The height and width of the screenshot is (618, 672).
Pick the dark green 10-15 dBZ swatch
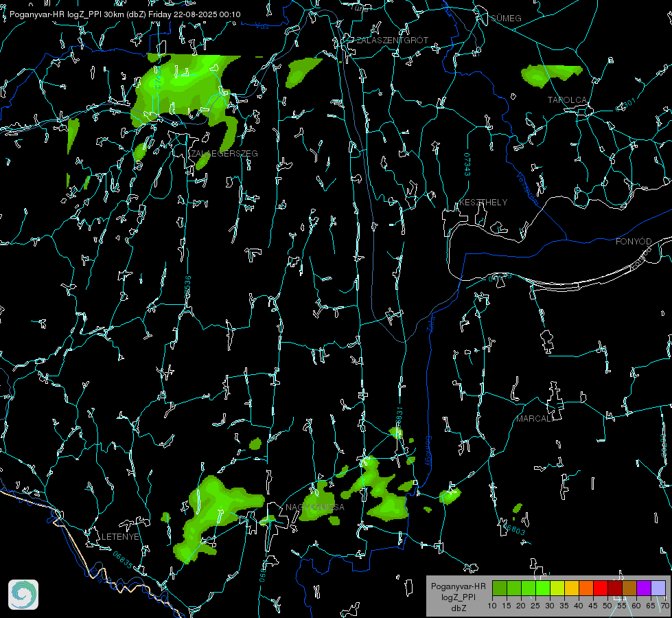(x=500, y=588)
